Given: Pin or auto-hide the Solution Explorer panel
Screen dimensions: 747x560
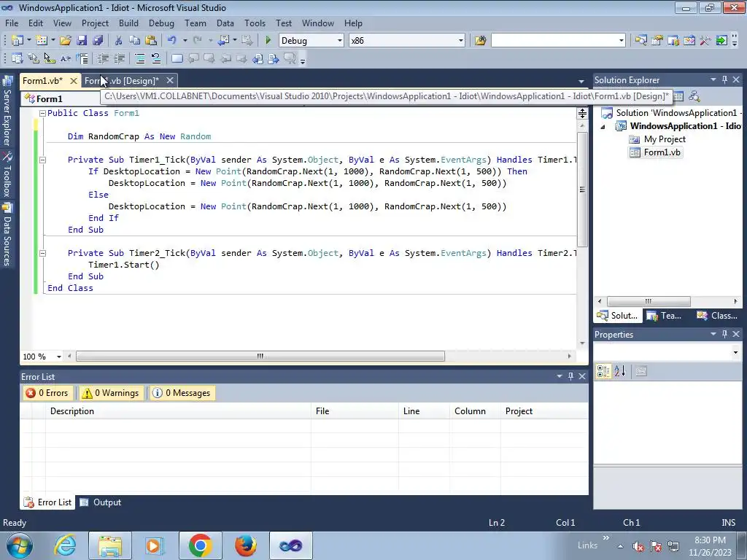Looking at the screenshot, I should (x=724, y=80).
